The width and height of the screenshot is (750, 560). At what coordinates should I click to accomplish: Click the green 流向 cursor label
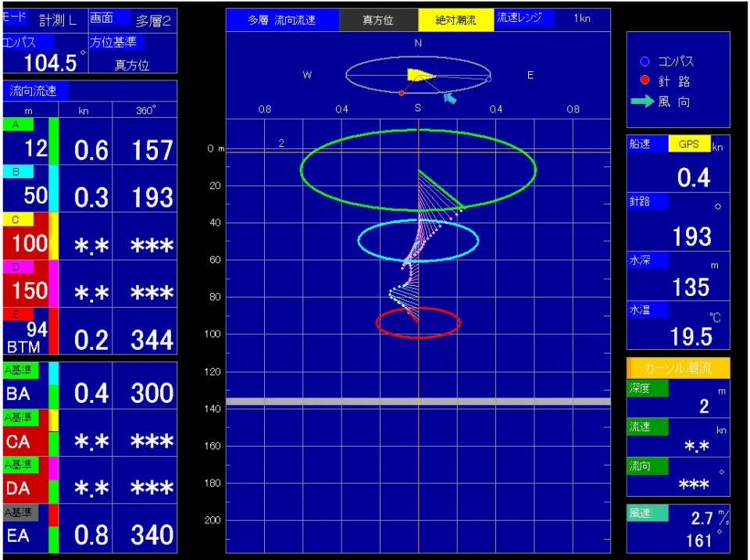coord(647,465)
